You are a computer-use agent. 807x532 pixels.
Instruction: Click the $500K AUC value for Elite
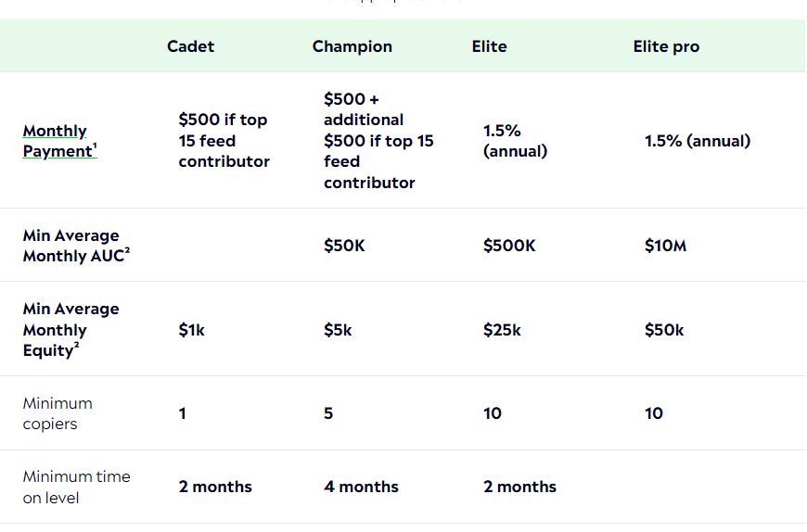[x=509, y=246]
